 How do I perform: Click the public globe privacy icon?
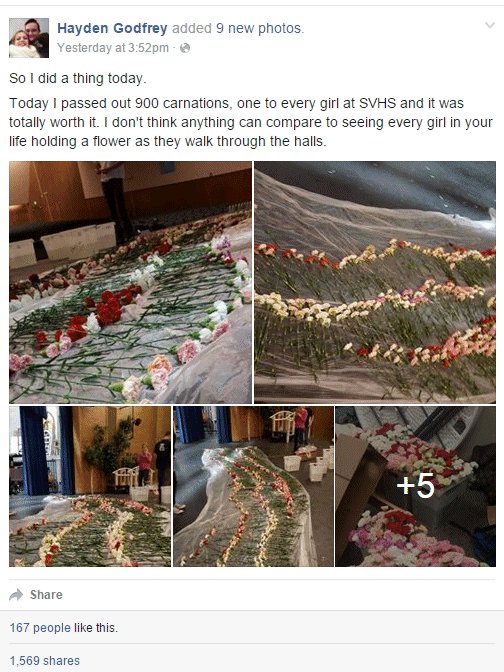[185, 48]
